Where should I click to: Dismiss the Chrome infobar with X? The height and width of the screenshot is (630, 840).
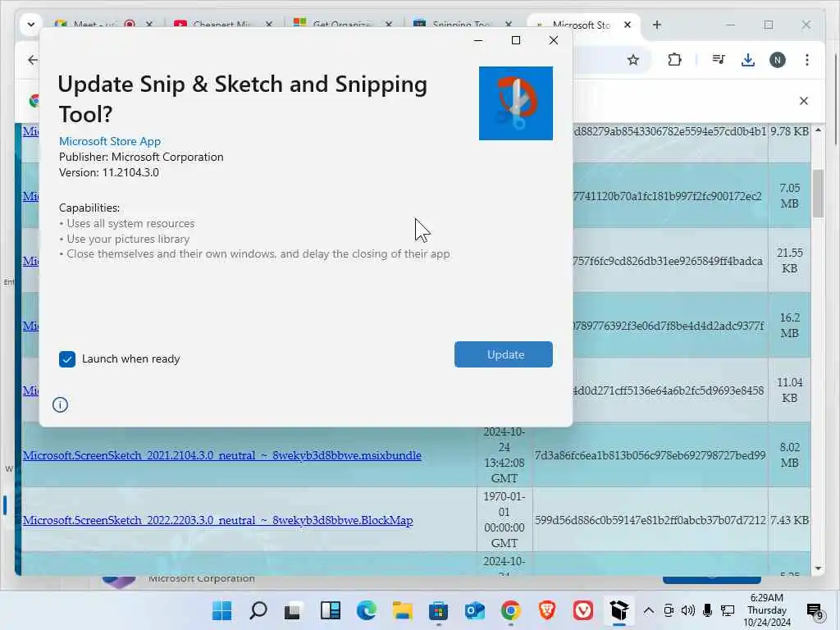804,101
